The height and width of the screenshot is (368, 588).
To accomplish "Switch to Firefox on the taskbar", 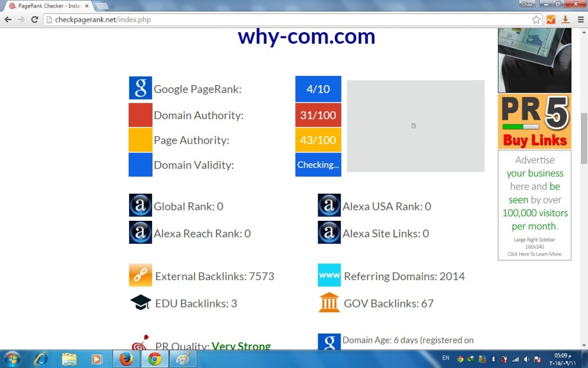I will (126, 359).
